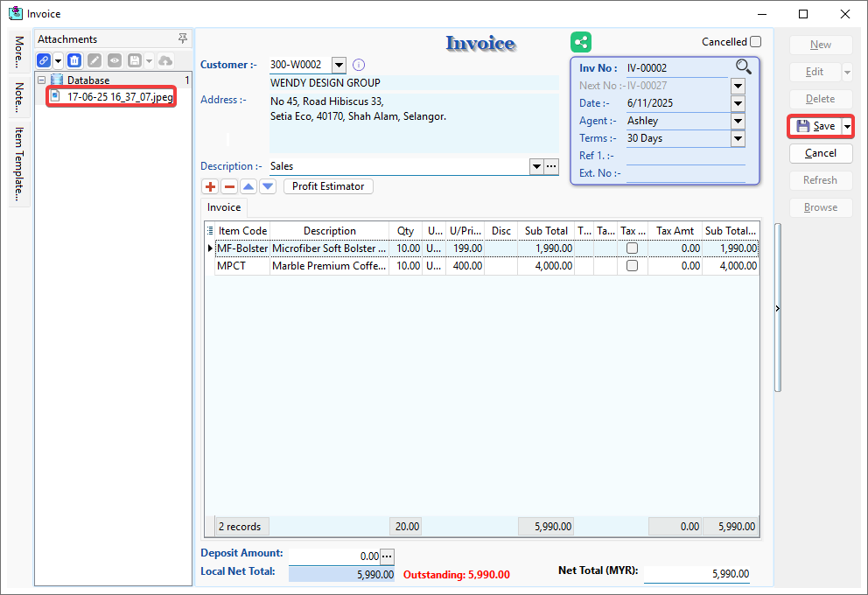Click the Qty column header
The height and width of the screenshot is (595, 868).
click(406, 231)
